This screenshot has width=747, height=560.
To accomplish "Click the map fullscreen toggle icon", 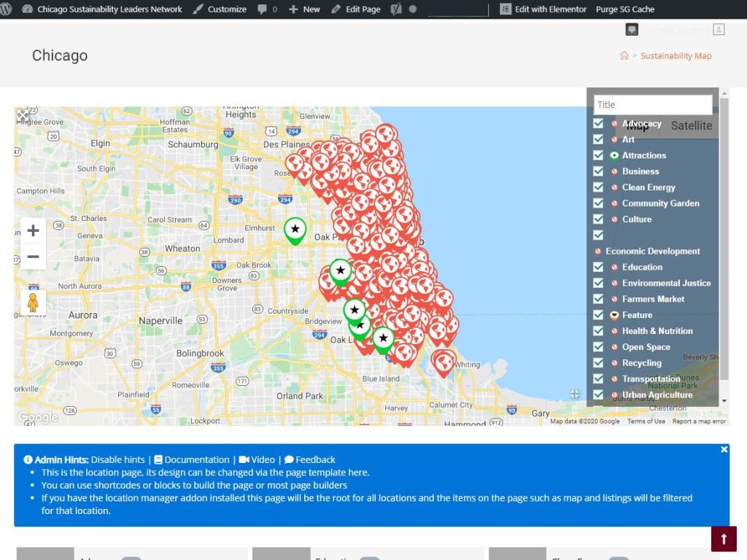I will coord(23,115).
